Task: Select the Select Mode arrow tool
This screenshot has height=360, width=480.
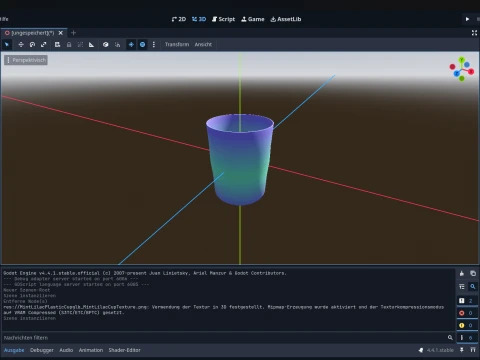Action: click(7, 44)
